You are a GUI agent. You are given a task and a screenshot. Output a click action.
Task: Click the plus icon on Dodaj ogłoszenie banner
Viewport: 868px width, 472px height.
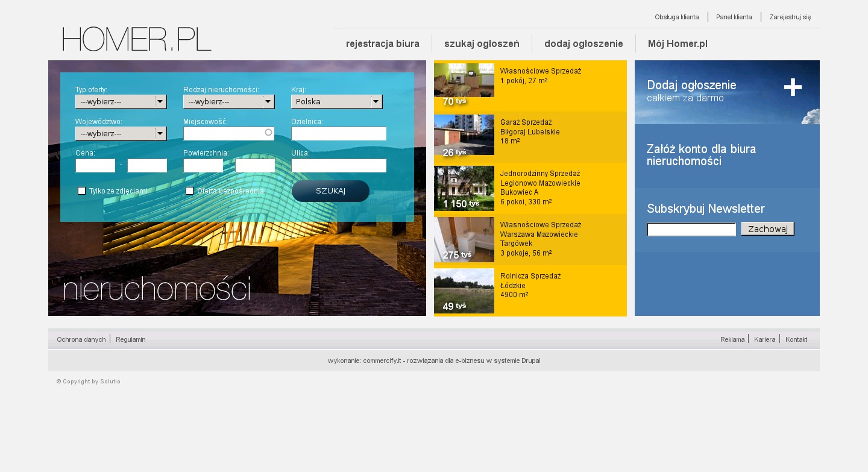coord(793,87)
